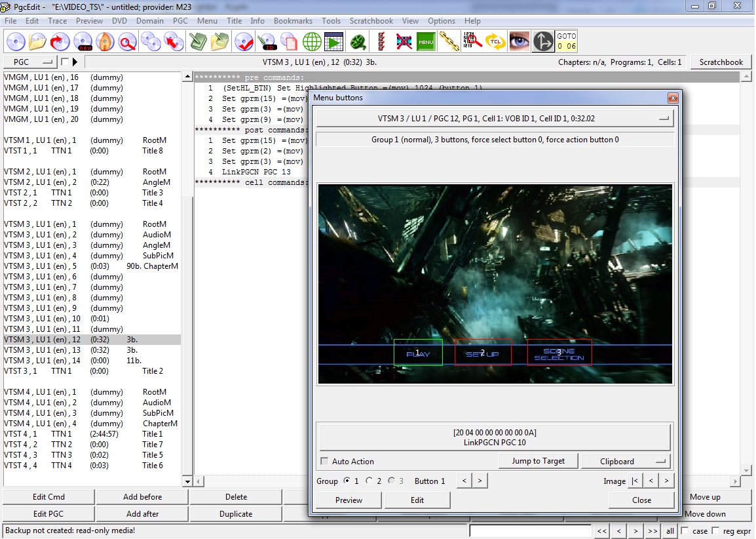The width and height of the screenshot is (756, 539).
Task: Expand the VTSM 3 cell selector dropdown
Action: point(495,119)
